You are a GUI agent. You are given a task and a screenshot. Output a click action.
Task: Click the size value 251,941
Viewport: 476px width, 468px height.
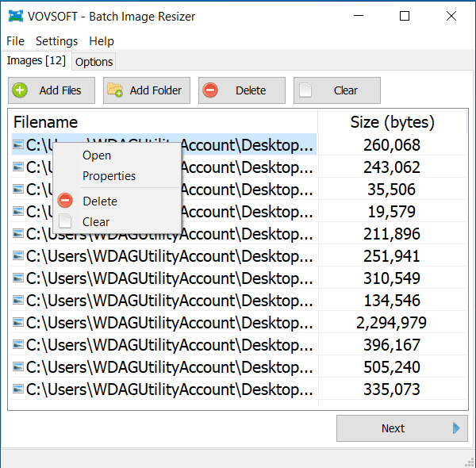pyautogui.click(x=392, y=256)
